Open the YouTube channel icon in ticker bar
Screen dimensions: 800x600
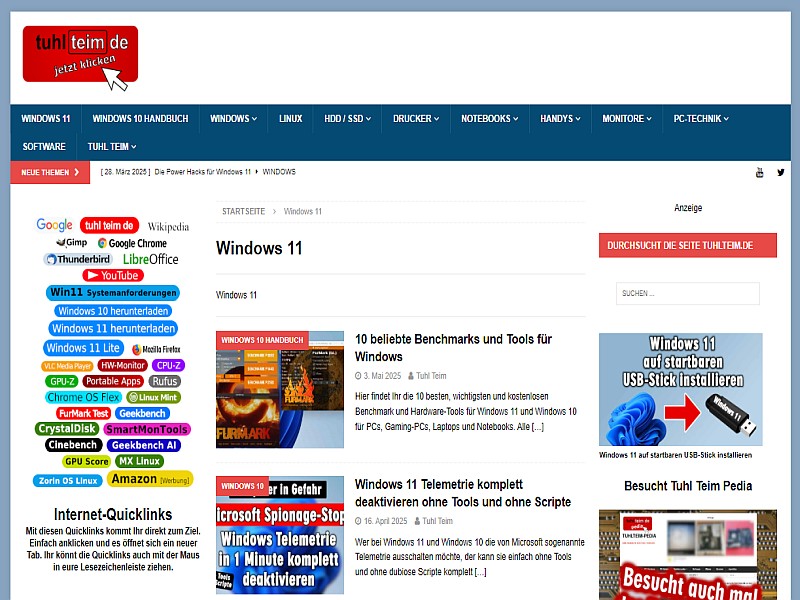[x=760, y=172]
